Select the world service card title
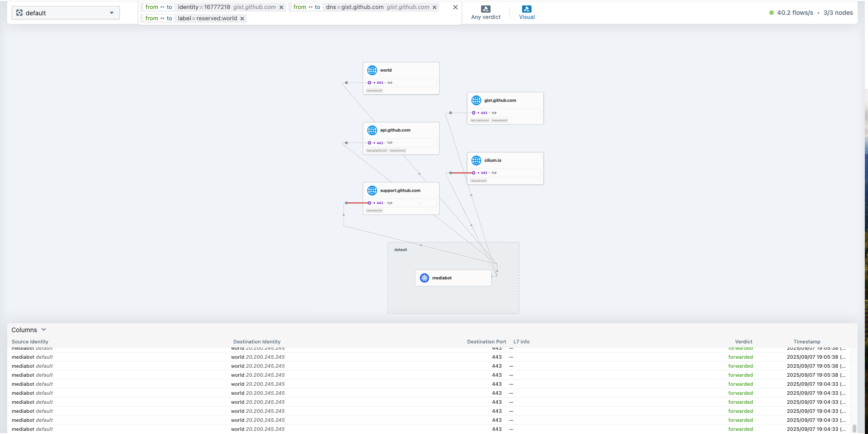 386,70
